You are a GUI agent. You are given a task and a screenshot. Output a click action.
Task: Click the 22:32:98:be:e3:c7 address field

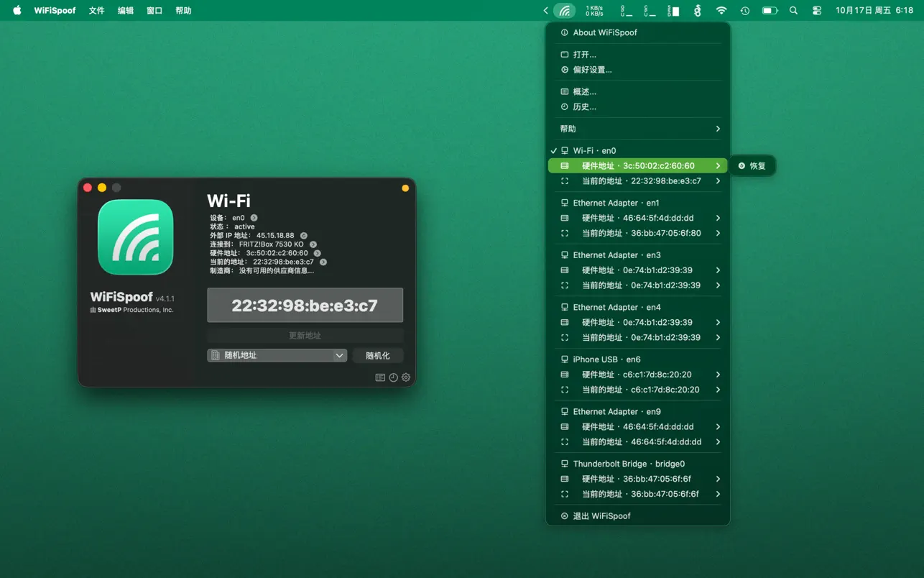(x=304, y=305)
